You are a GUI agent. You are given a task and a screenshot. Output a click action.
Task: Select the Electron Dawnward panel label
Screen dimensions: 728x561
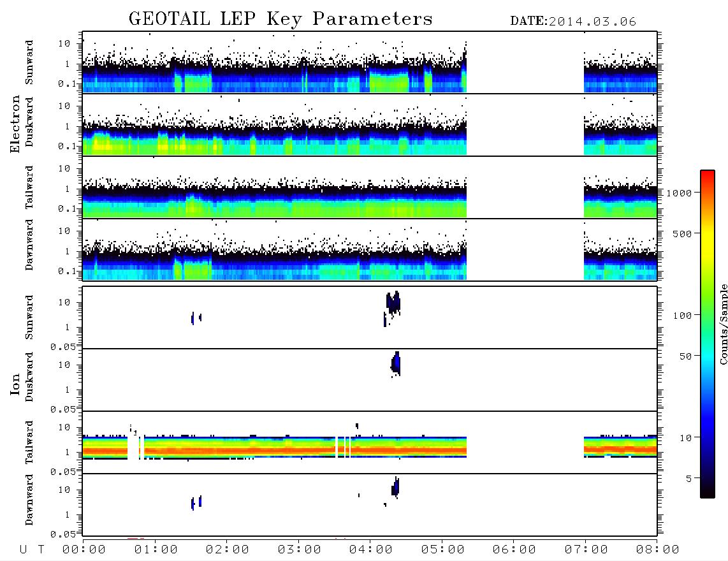pos(29,245)
